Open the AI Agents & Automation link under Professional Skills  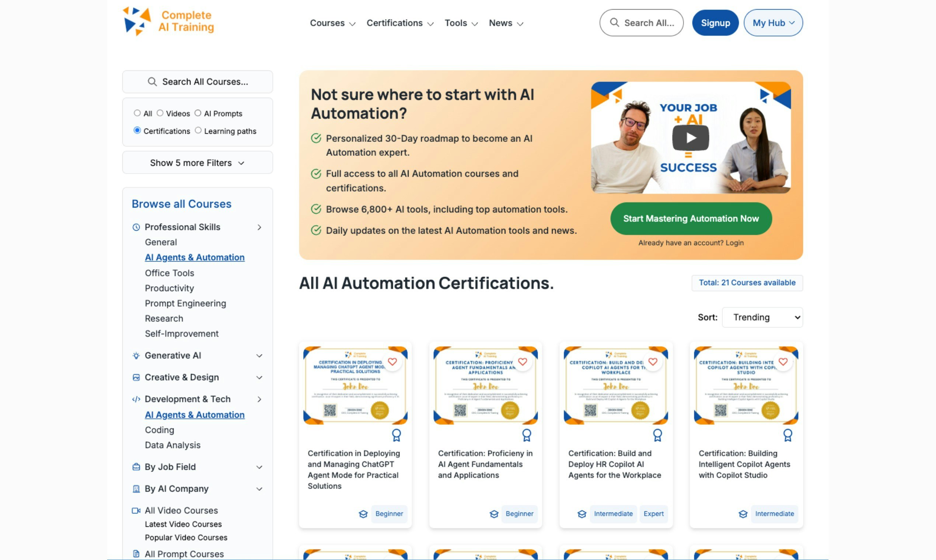194,257
